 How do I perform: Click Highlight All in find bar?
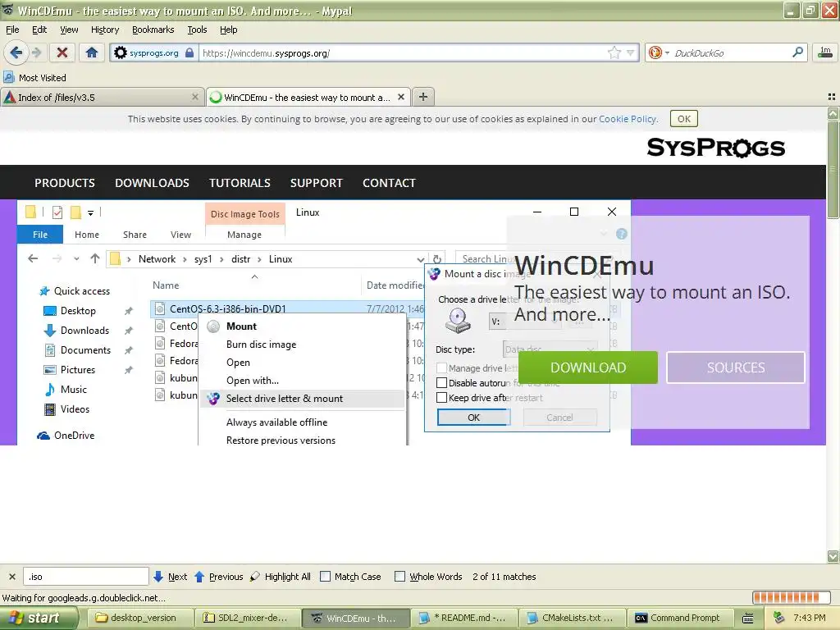coord(281,577)
